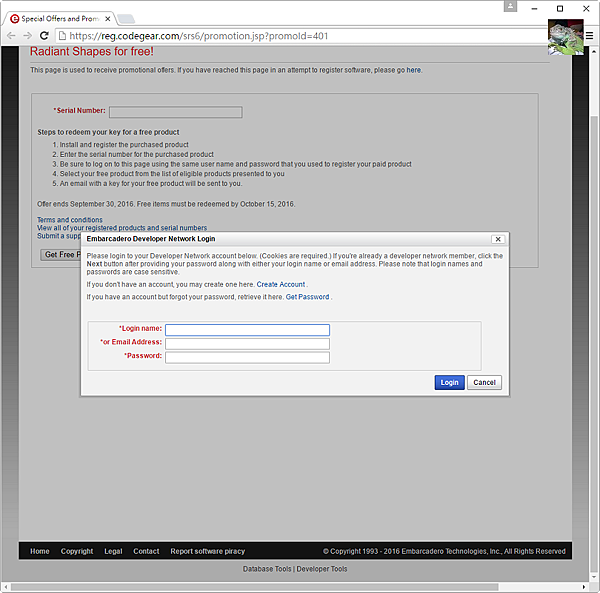Click the blue Login button
The width and height of the screenshot is (600, 593).
tap(449, 382)
